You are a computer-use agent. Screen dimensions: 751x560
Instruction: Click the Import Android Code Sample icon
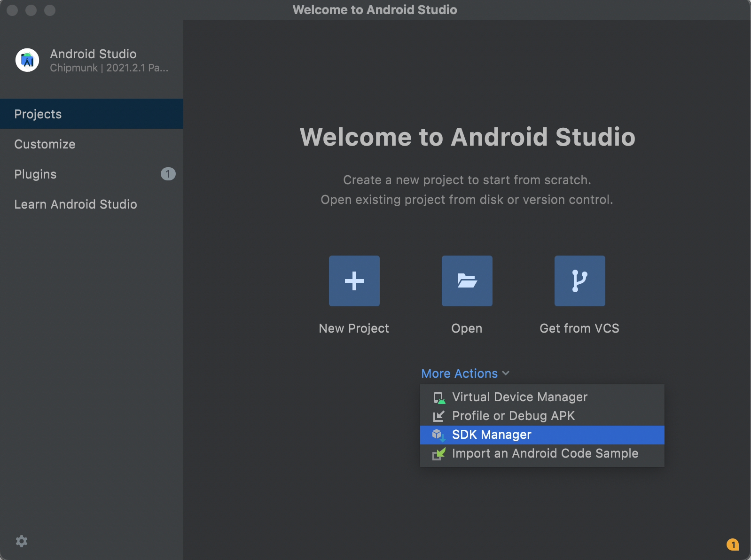(x=438, y=454)
